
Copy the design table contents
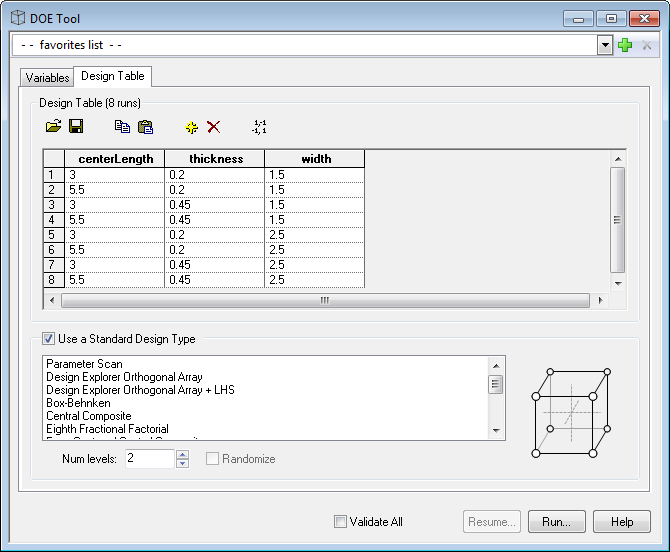coord(122,127)
